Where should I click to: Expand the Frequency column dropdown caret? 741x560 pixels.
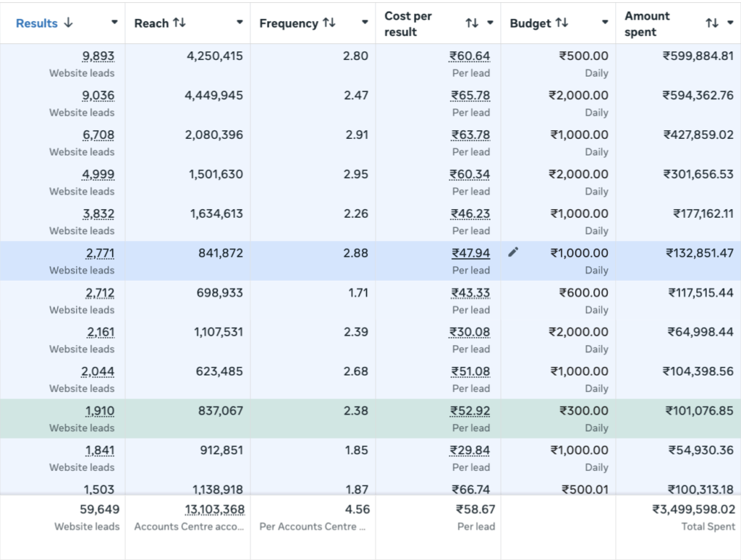[x=365, y=23]
